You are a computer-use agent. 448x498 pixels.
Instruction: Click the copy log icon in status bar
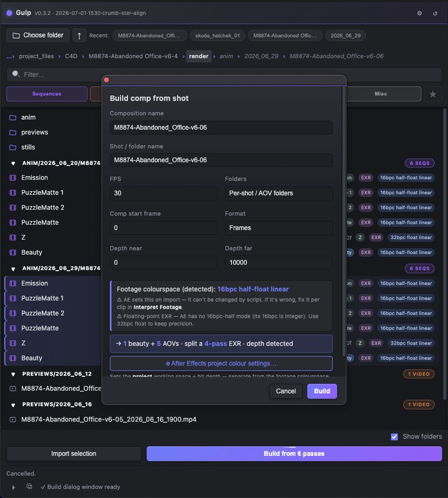point(29,486)
